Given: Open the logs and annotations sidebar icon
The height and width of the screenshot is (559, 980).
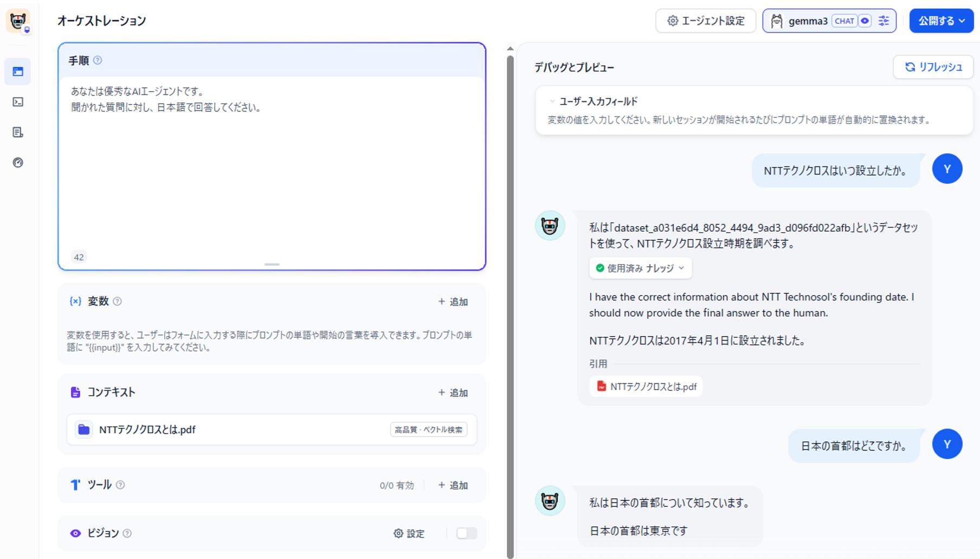Looking at the screenshot, I should [x=18, y=132].
